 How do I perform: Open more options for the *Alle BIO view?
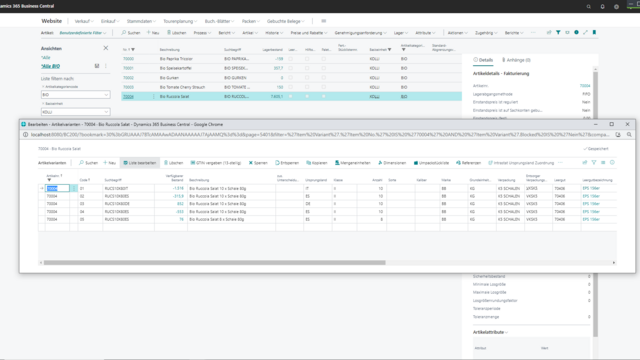[x=106, y=66]
